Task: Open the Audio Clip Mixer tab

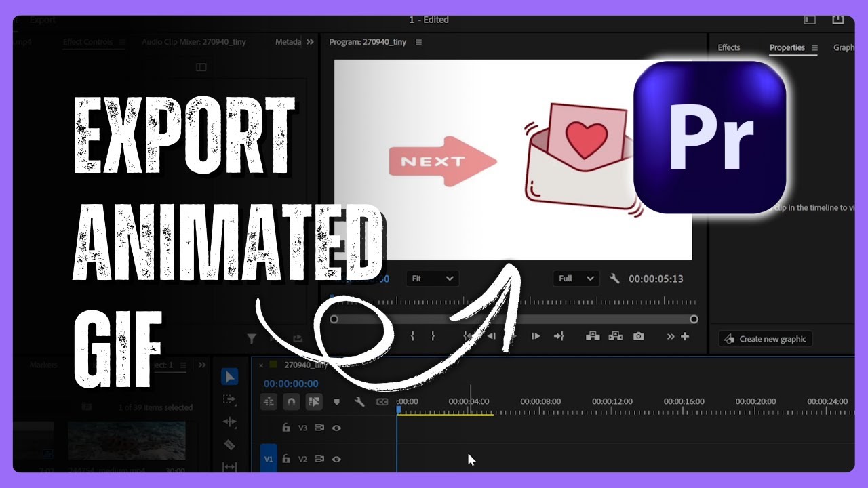Action: (x=194, y=42)
